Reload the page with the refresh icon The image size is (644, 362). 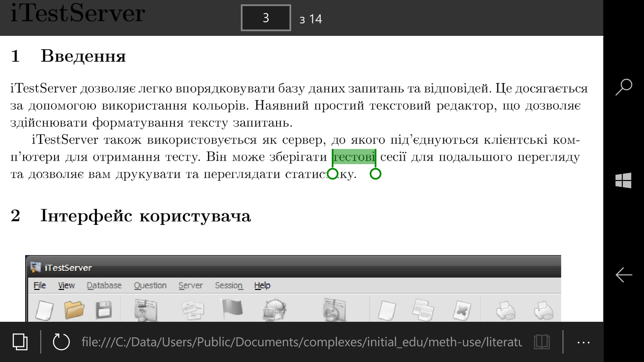[61, 342]
